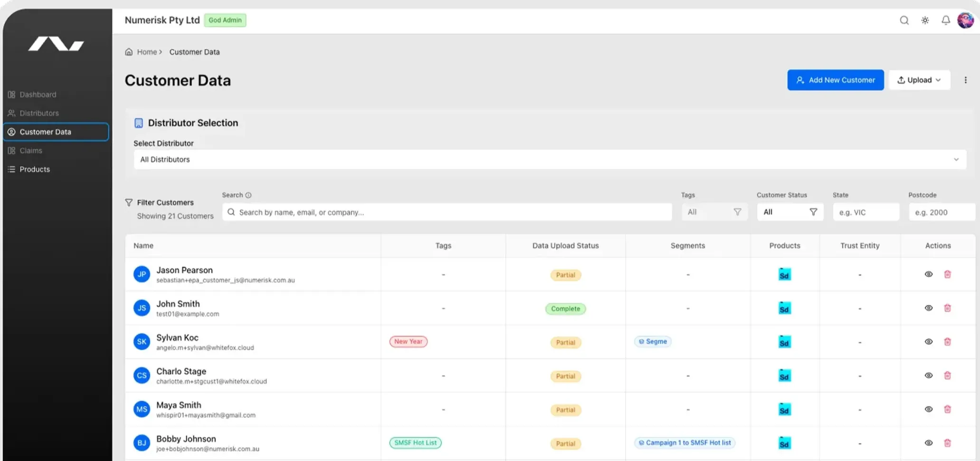Click the State input field
This screenshot has height=461, width=980.
(866, 212)
